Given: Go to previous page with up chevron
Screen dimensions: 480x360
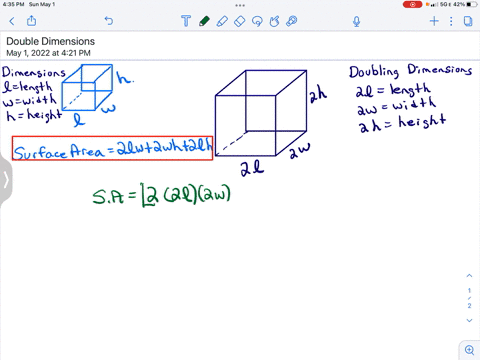Looking at the screenshot, I should [x=469, y=276].
